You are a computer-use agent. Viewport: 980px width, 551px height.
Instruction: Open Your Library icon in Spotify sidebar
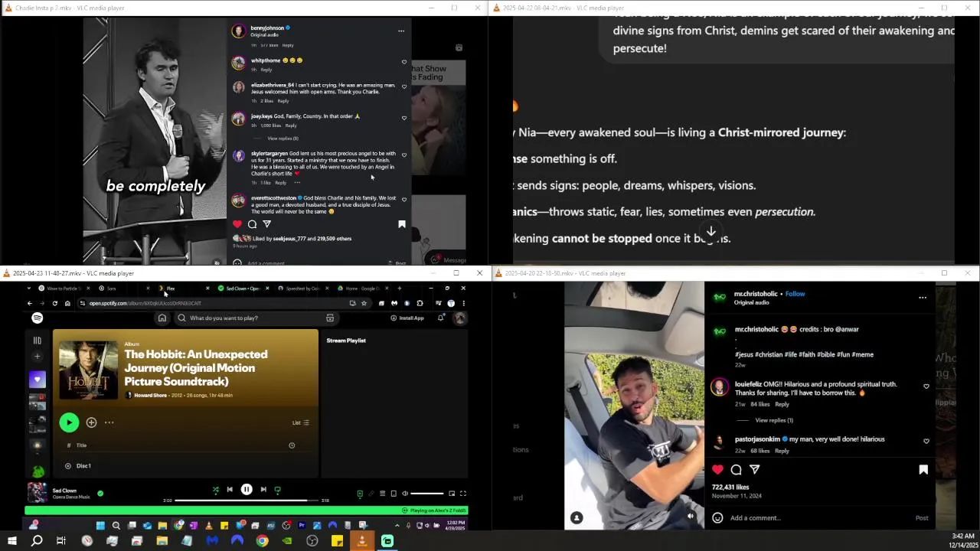(37, 341)
